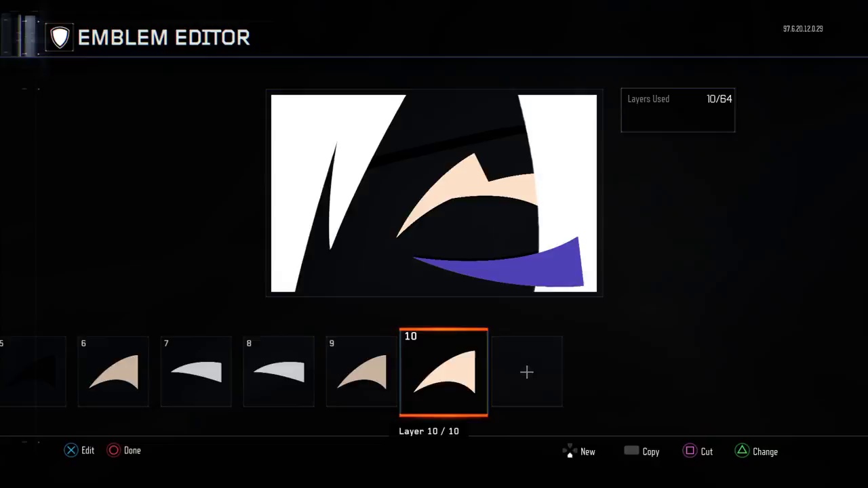Click the square button icon for Cut
Image resolution: width=868 pixels, height=488 pixels.
point(690,451)
